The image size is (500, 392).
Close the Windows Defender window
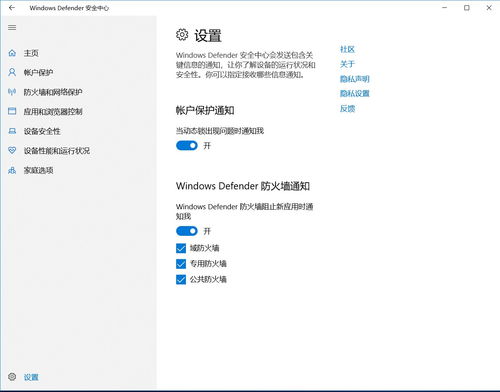tap(489, 8)
